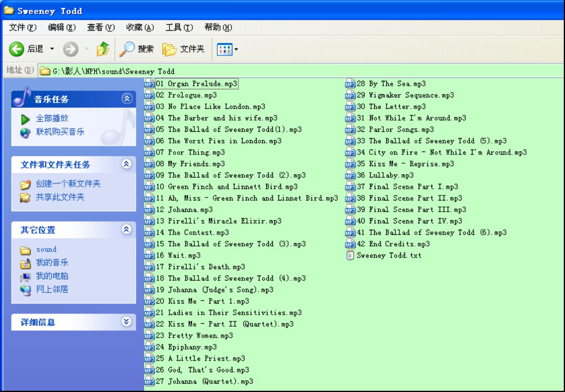
Task: Open the Search (搜索) magnifier tool
Action: tap(127, 49)
